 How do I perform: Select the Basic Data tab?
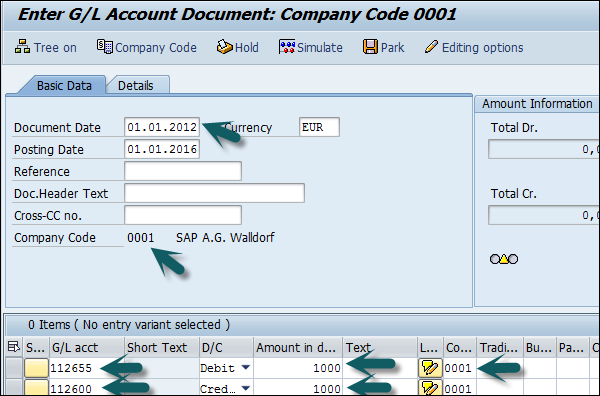pyautogui.click(x=64, y=85)
